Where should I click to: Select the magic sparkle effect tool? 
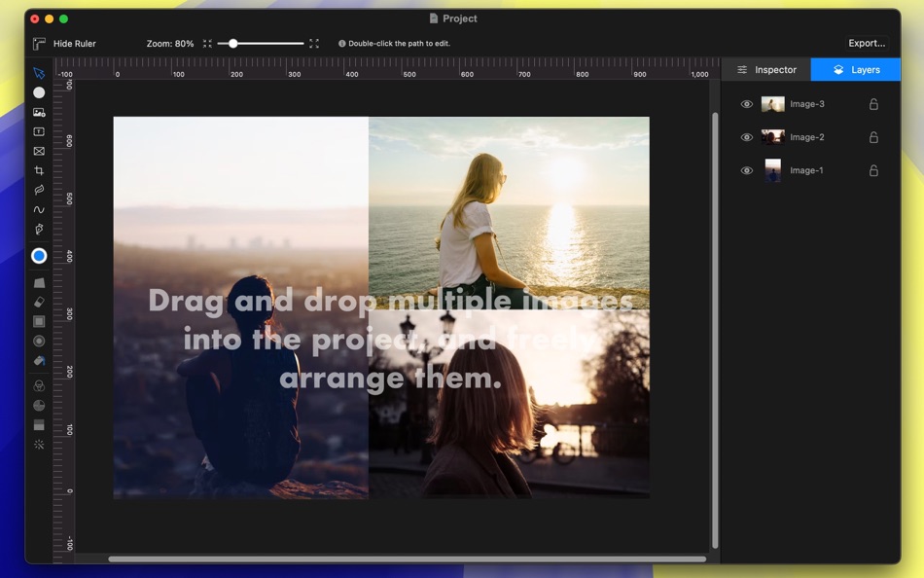pos(39,445)
